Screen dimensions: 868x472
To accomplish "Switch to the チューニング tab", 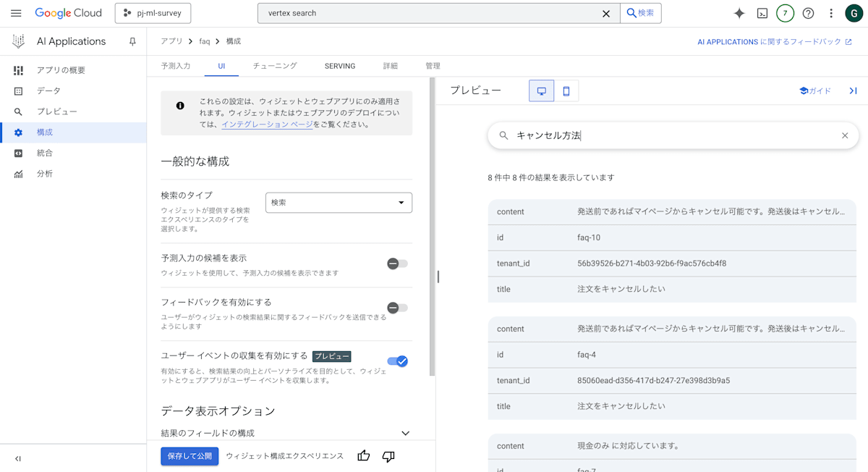I will [275, 66].
